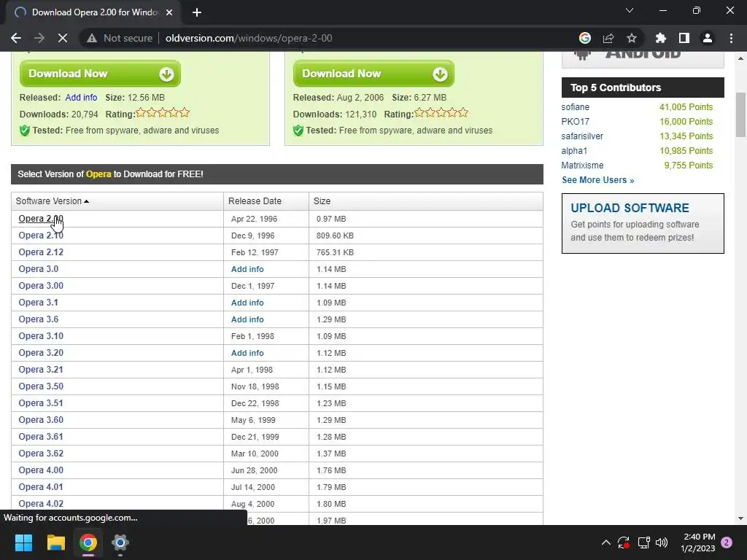Go back to the previous page
747x560 pixels.
16,38
